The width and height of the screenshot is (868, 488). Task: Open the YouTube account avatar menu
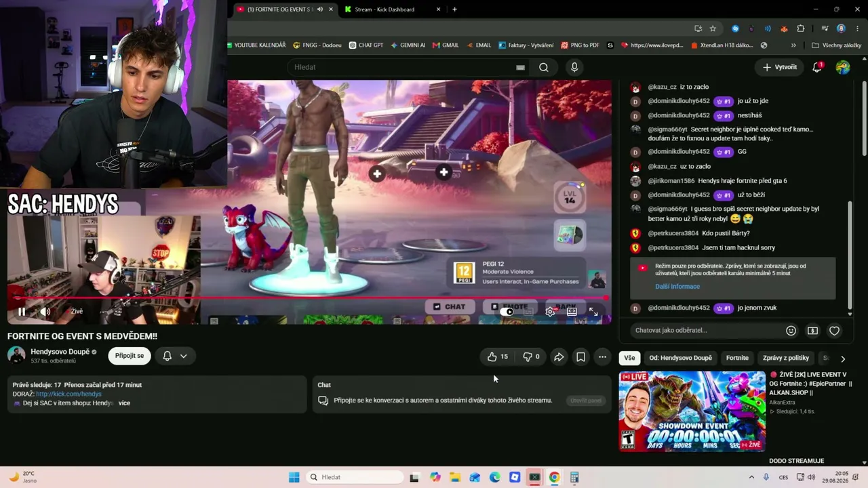click(x=843, y=67)
